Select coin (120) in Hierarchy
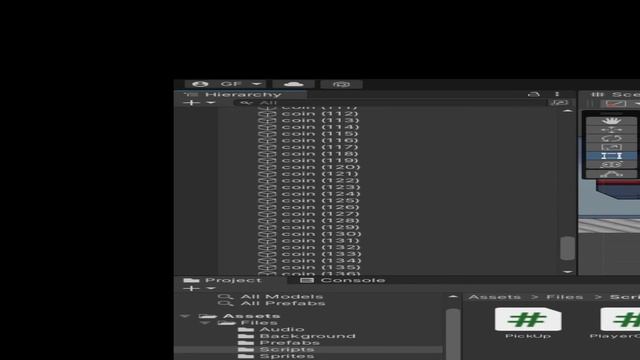This screenshot has width=640, height=360. click(320, 167)
